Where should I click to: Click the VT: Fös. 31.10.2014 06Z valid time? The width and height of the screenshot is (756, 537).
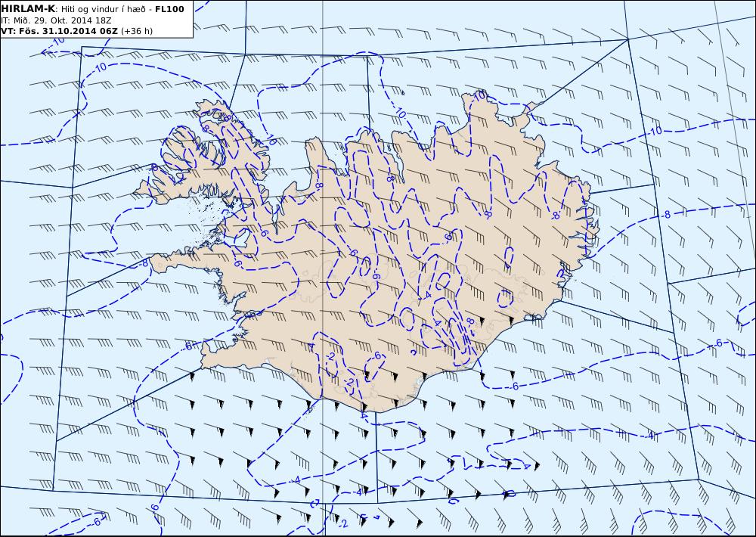pos(59,31)
